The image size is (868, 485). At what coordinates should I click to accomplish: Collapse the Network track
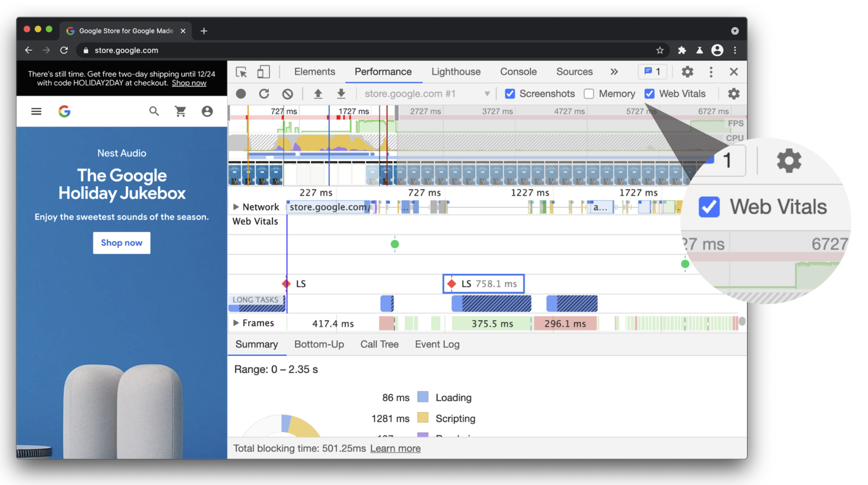point(236,207)
